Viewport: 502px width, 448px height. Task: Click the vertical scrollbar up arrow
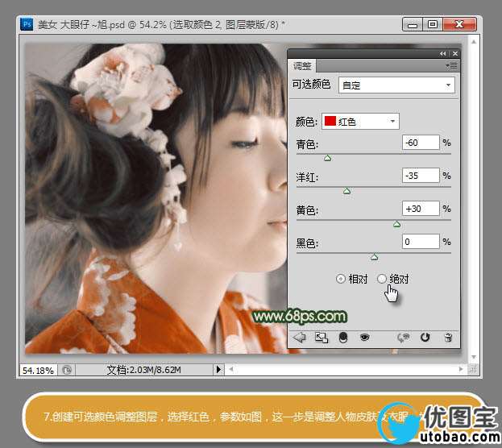point(474,42)
